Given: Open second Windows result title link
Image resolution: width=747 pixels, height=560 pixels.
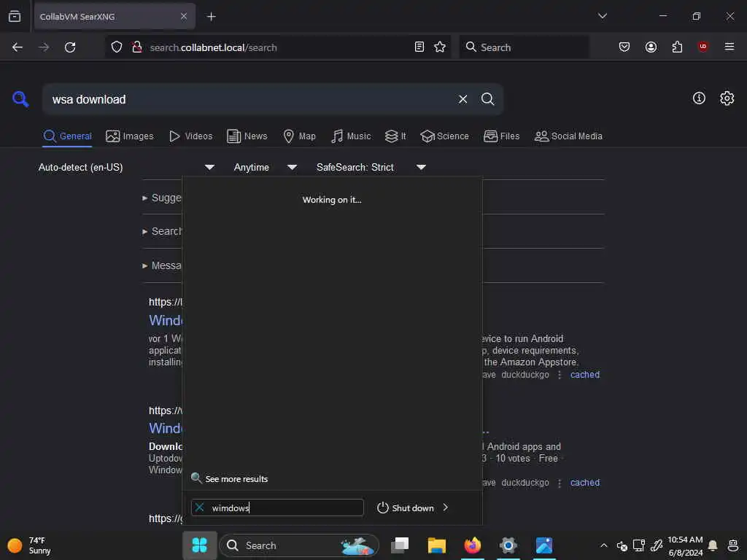Looking at the screenshot, I should tap(166, 428).
